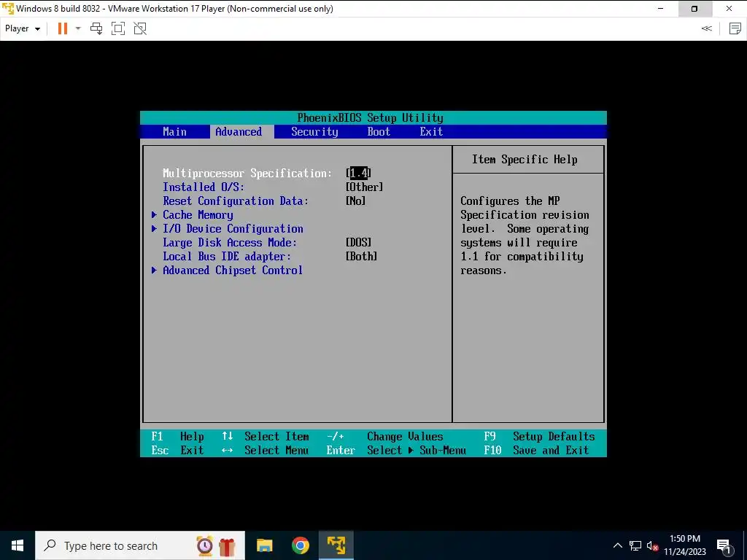
Task: Collapse toolbar double-arrow icon
Action: (706, 28)
